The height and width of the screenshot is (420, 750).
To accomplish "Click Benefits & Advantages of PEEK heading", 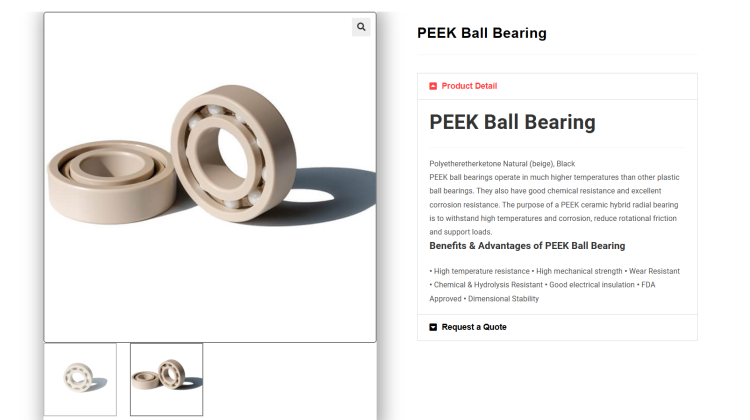I will click(x=527, y=246).
